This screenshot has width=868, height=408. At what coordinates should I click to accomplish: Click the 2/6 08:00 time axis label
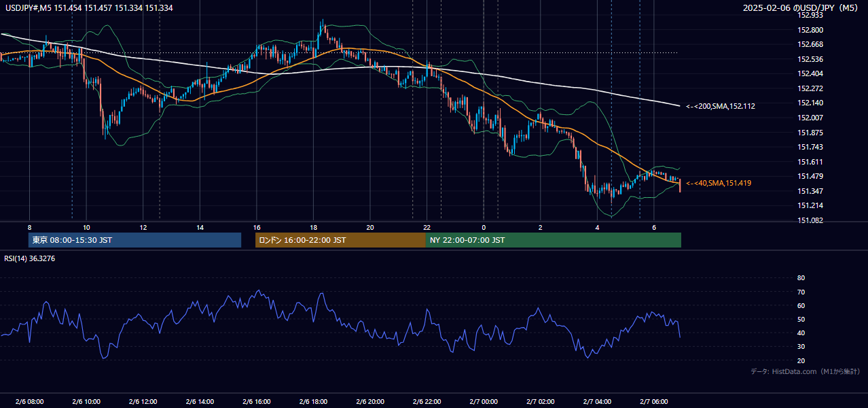29,401
